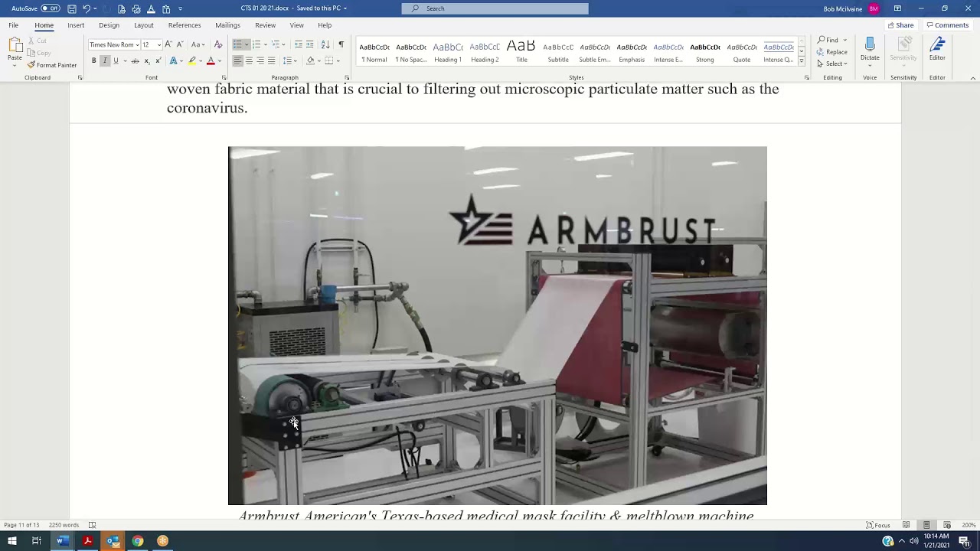Viewport: 980px width, 551px height.
Task: Toggle Subscript formatting
Action: click(x=146, y=60)
